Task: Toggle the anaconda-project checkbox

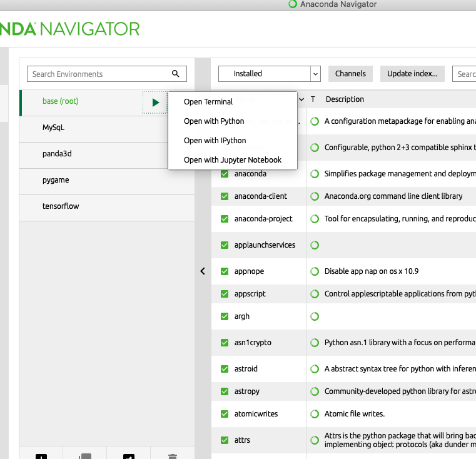Action: 225,219
